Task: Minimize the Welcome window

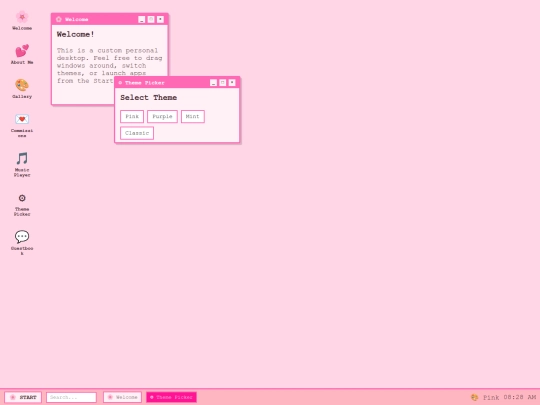Action: coord(142,19)
